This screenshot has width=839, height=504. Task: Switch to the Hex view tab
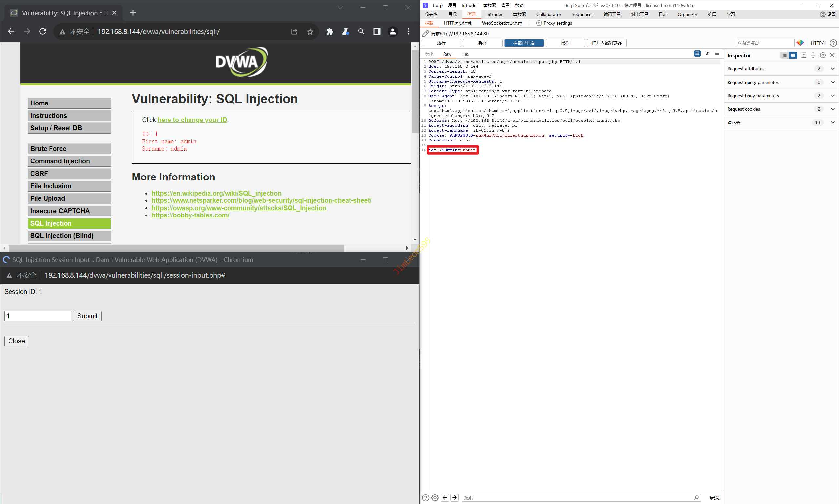click(x=465, y=54)
